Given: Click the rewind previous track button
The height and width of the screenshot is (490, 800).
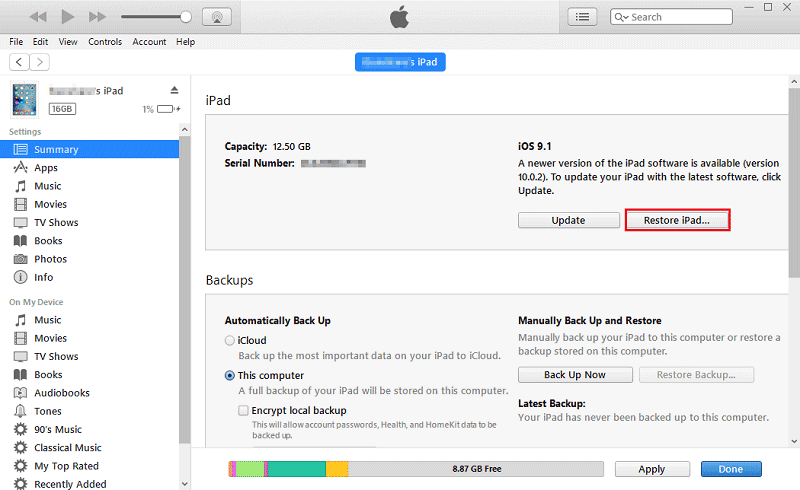Looking at the screenshot, I should pyautogui.click(x=38, y=17).
